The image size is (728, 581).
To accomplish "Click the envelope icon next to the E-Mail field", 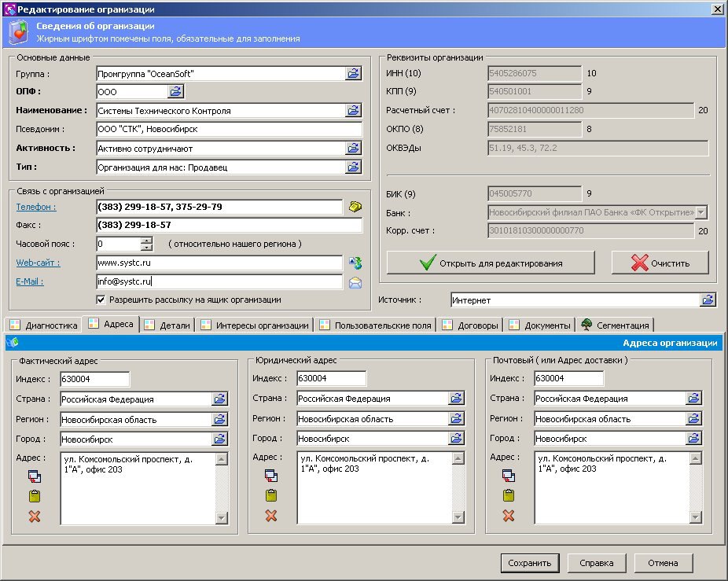I will click(x=355, y=282).
